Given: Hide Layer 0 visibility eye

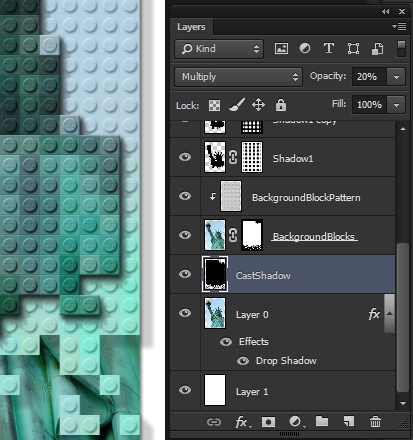Looking at the screenshot, I should [185, 313].
